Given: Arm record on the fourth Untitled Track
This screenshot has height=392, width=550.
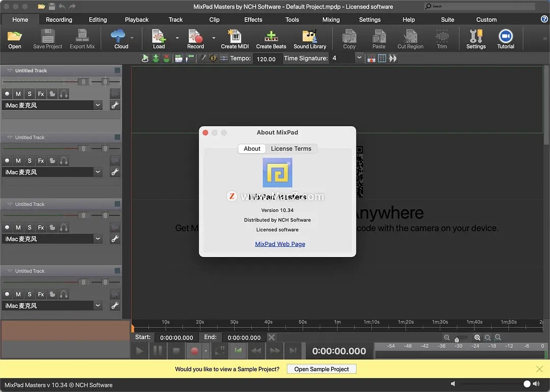Looking at the screenshot, I should pos(7,294).
